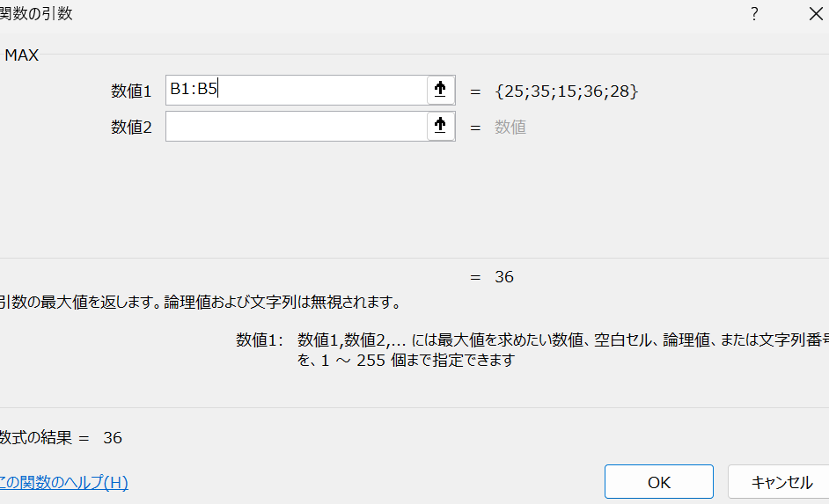Confirm the function with the OK button
This screenshot has width=829, height=504.
point(659,482)
